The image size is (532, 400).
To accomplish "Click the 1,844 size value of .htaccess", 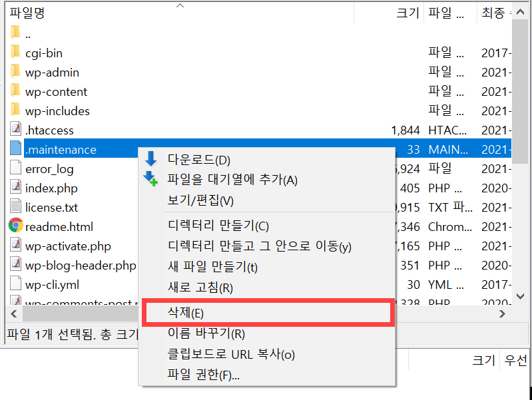I will tap(405, 130).
